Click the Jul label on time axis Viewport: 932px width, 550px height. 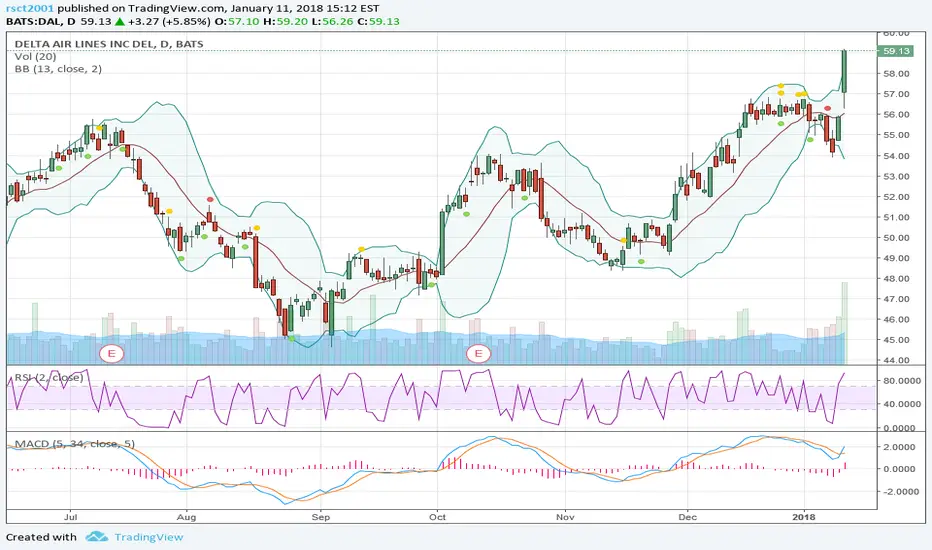pos(70,517)
